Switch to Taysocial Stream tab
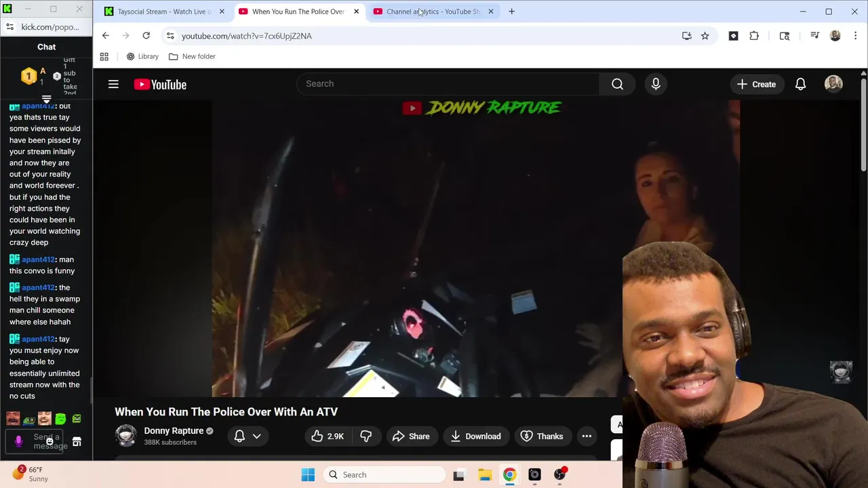This screenshot has height=488, width=868. [163, 12]
